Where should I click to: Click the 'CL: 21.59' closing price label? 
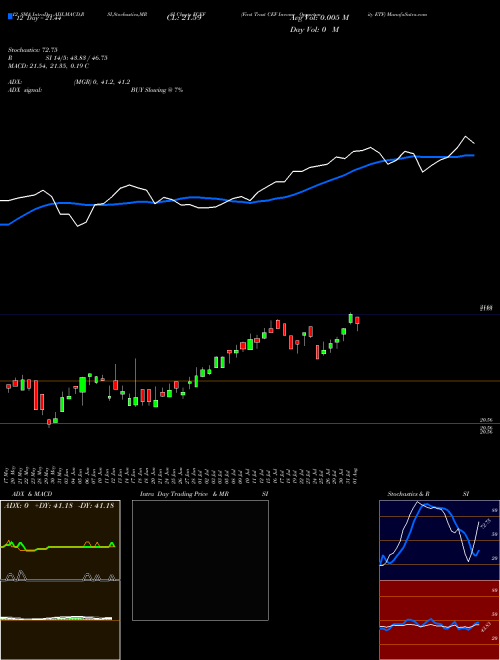tap(184, 18)
